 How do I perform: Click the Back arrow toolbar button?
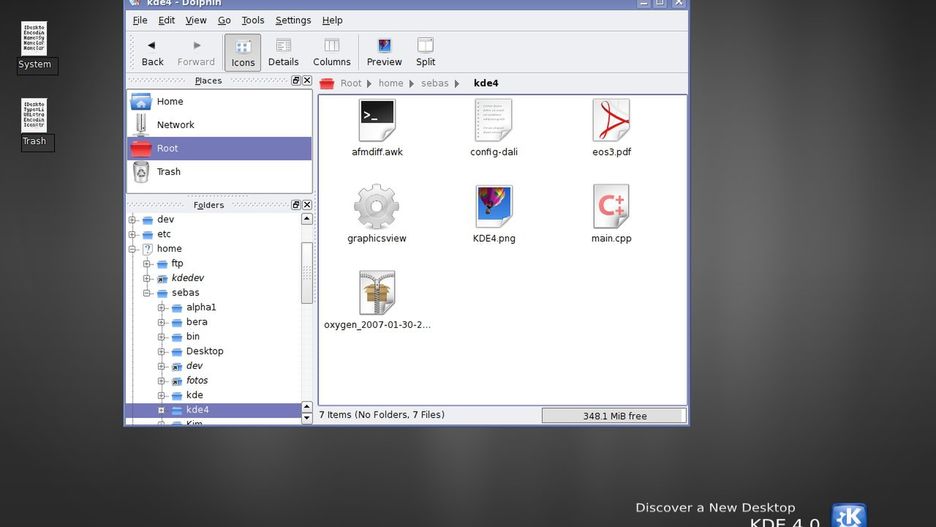[x=152, y=52]
